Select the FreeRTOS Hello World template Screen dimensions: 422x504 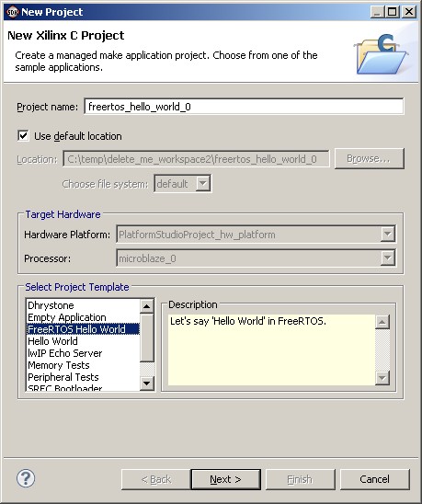[x=83, y=329]
